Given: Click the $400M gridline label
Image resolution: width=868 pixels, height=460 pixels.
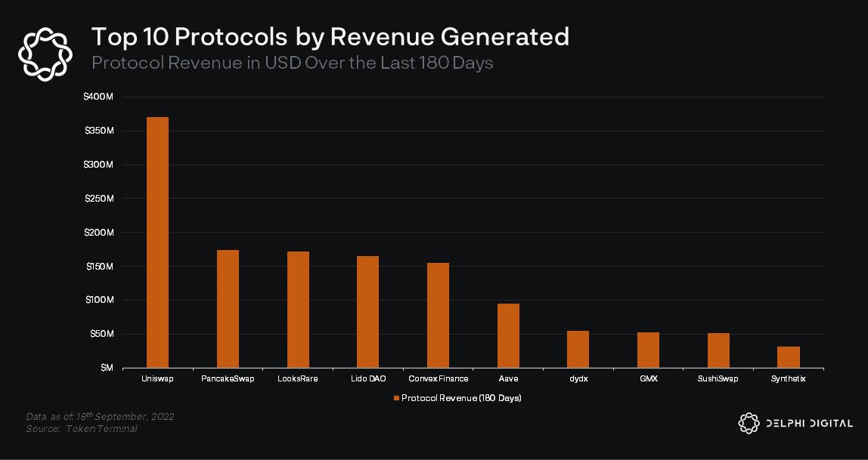Looking at the screenshot, I should (x=98, y=97).
